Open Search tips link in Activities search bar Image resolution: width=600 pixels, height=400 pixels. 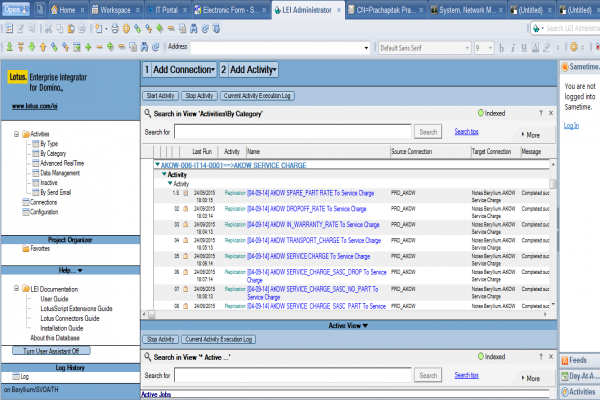(466, 131)
